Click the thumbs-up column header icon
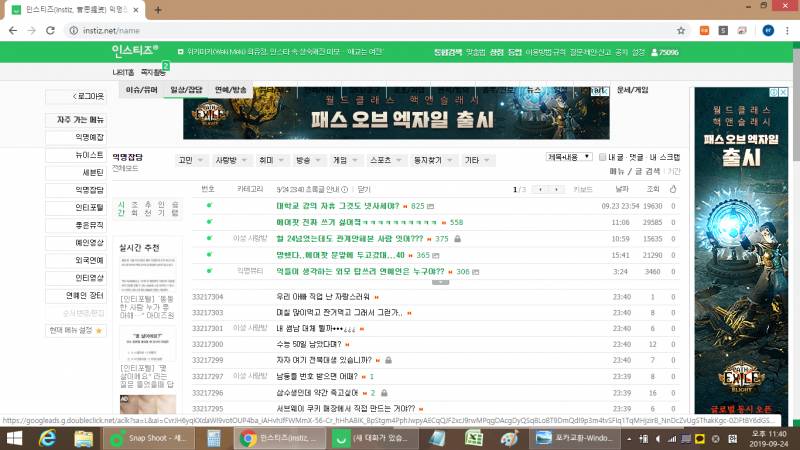800x450 pixels. click(673, 189)
